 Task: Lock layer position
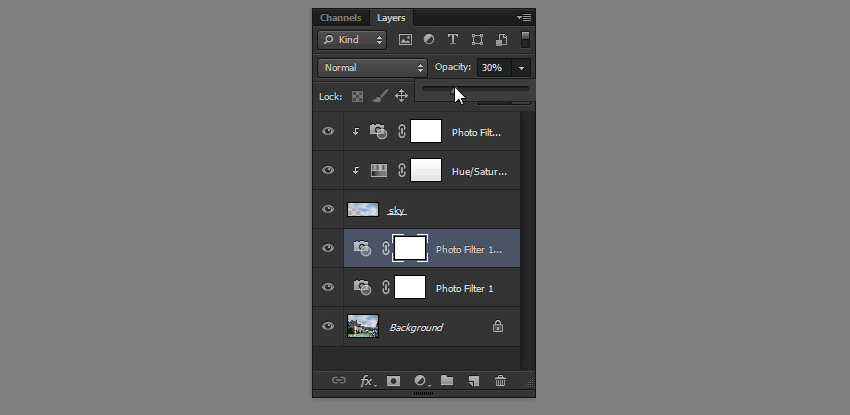pos(401,96)
